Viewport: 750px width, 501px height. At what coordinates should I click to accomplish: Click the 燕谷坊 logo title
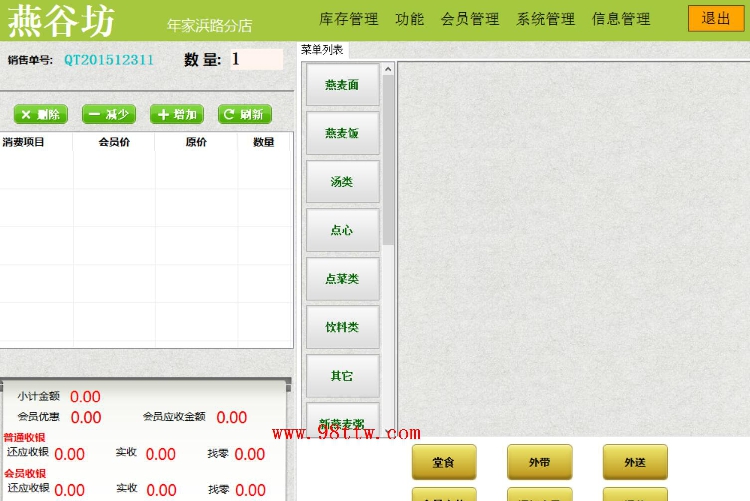[x=61, y=21]
